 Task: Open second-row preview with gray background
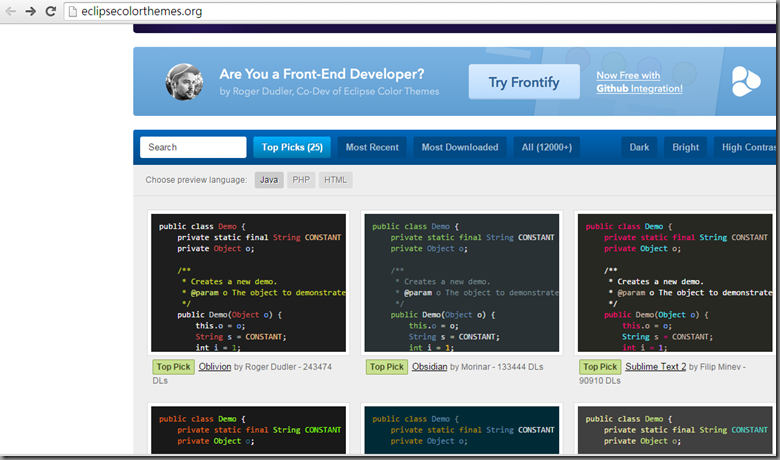pos(675,430)
